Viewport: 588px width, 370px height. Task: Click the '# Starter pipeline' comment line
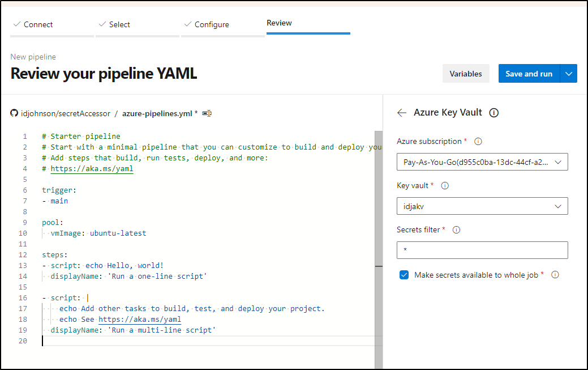[x=81, y=137]
